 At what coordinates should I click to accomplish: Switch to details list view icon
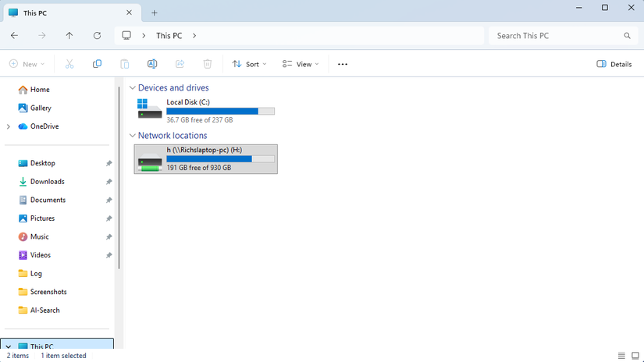coord(621,356)
